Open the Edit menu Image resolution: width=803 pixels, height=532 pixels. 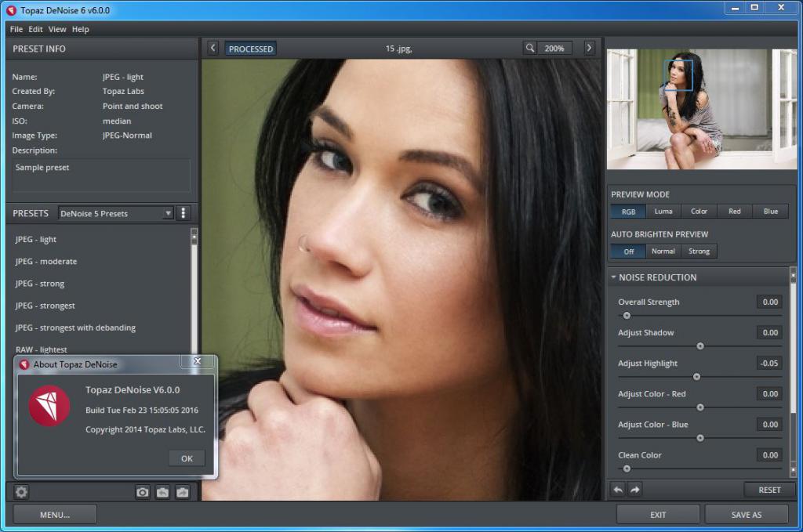(35, 29)
